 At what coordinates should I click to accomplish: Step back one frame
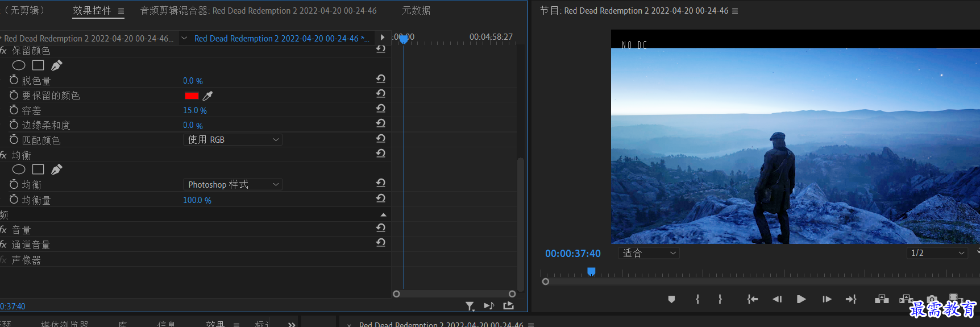[x=777, y=299]
